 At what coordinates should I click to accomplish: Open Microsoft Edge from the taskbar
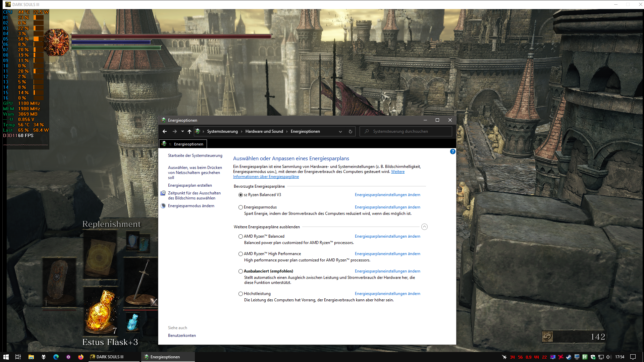point(56,357)
